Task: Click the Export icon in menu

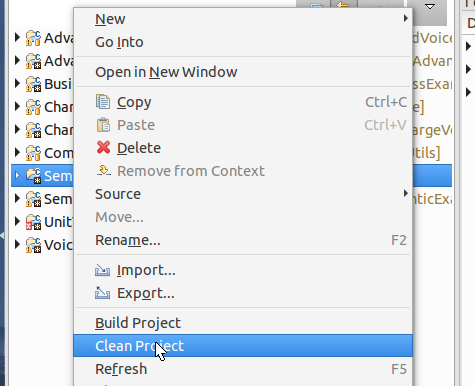Action: click(x=102, y=293)
